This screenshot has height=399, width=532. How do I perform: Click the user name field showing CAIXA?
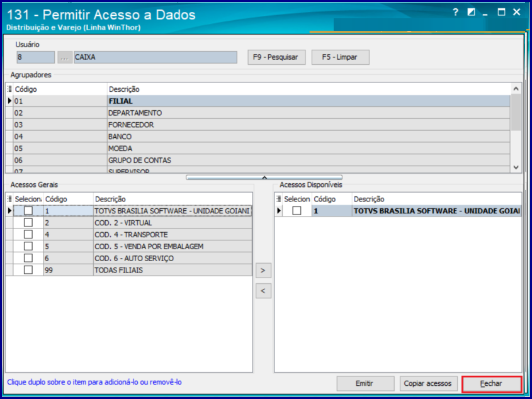(x=156, y=57)
